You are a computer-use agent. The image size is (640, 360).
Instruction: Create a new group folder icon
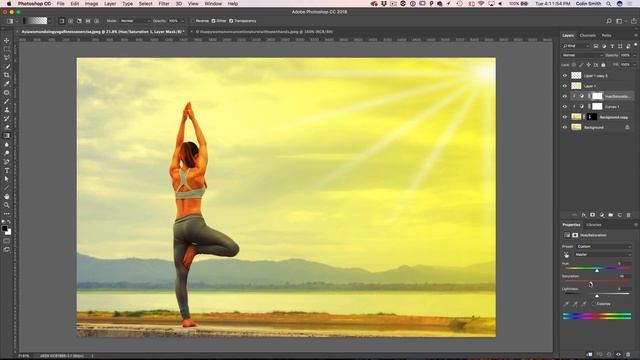[x=611, y=215]
